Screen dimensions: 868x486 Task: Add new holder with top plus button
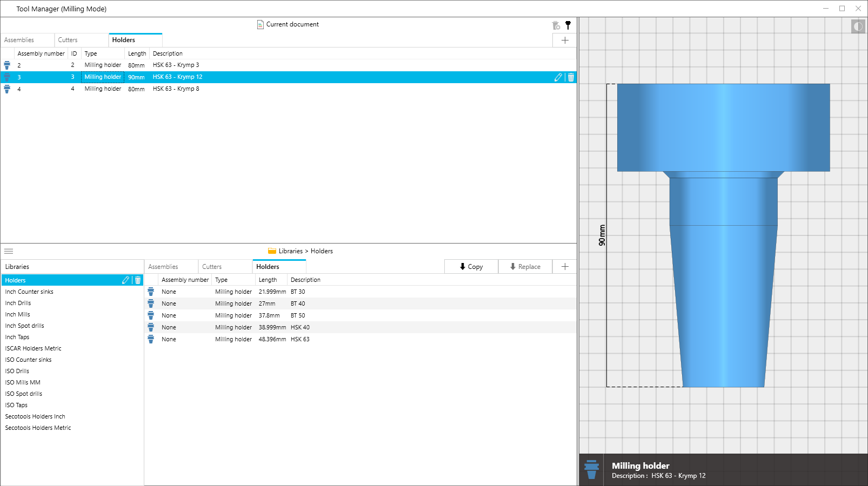coord(565,40)
